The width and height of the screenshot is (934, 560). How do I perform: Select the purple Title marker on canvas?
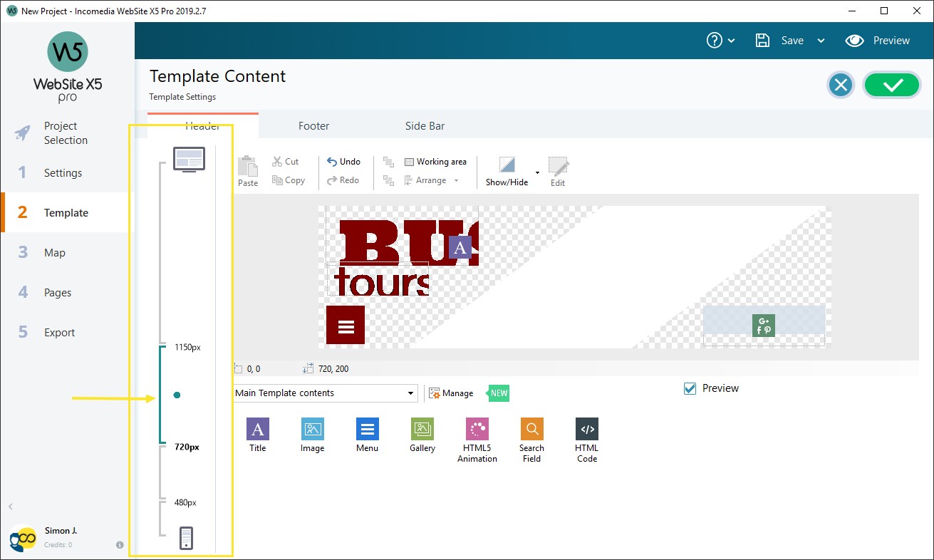click(460, 247)
